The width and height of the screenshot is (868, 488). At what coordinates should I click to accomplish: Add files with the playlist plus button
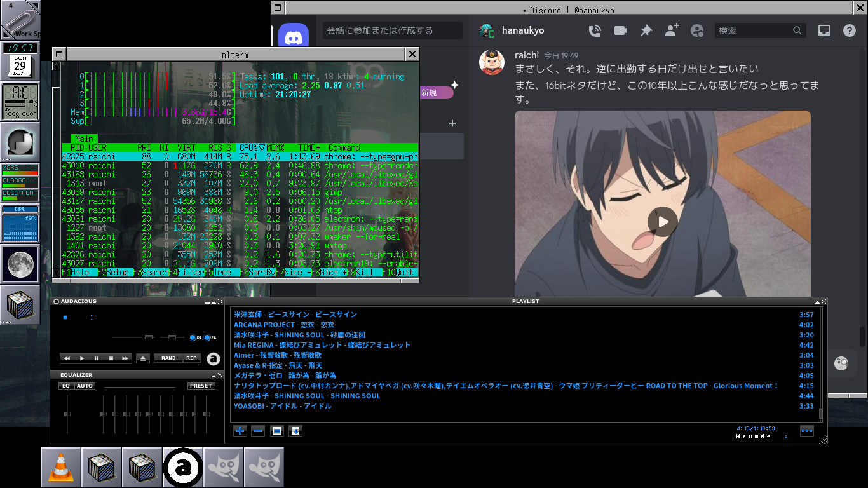coord(240,431)
